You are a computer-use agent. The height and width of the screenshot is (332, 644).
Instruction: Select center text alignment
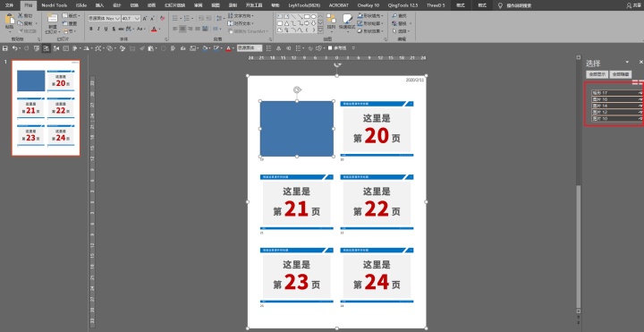(182, 30)
